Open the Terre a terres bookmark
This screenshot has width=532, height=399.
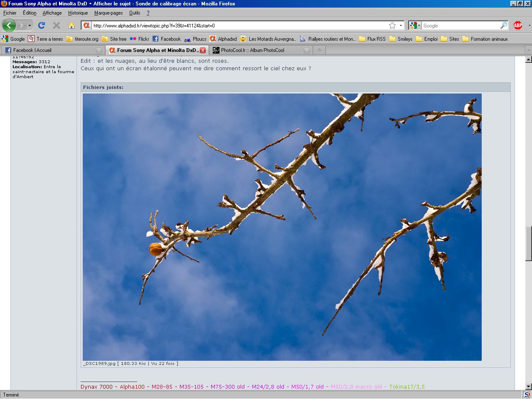(46, 39)
